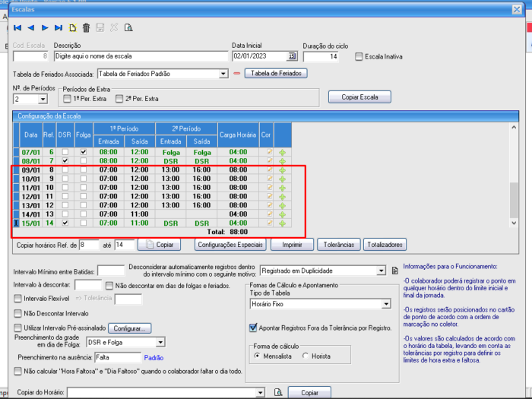This screenshot has height=399, width=532.
Task: Toggle Apontar Registros Fora da Tolerância
Action: pyautogui.click(x=253, y=328)
